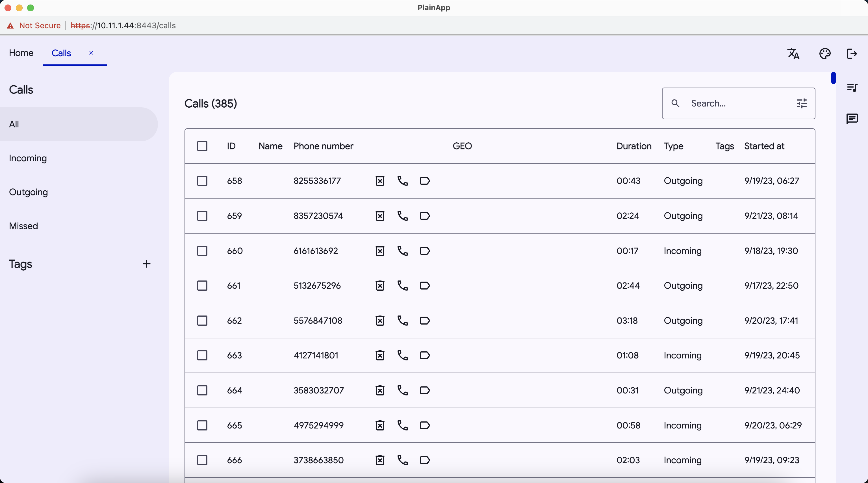Open the theme palette icon
Screen dimensions: 868x483
(824, 54)
